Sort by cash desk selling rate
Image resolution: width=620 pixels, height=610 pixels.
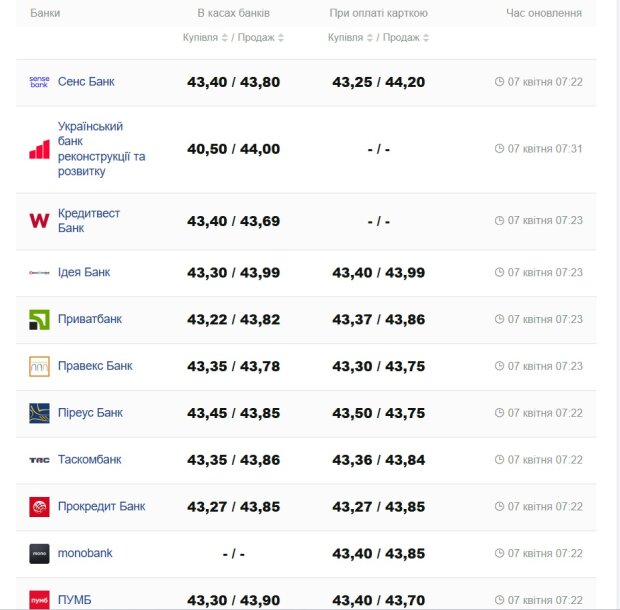coord(259,38)
